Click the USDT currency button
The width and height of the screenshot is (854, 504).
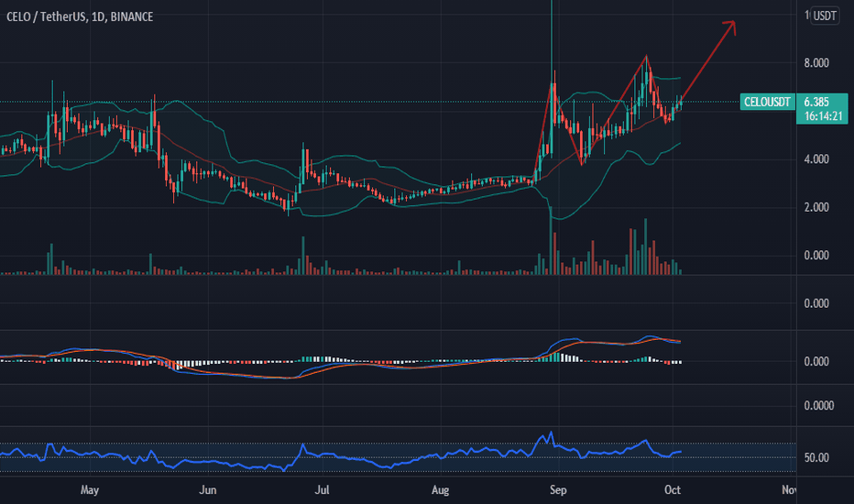[825, 16]
